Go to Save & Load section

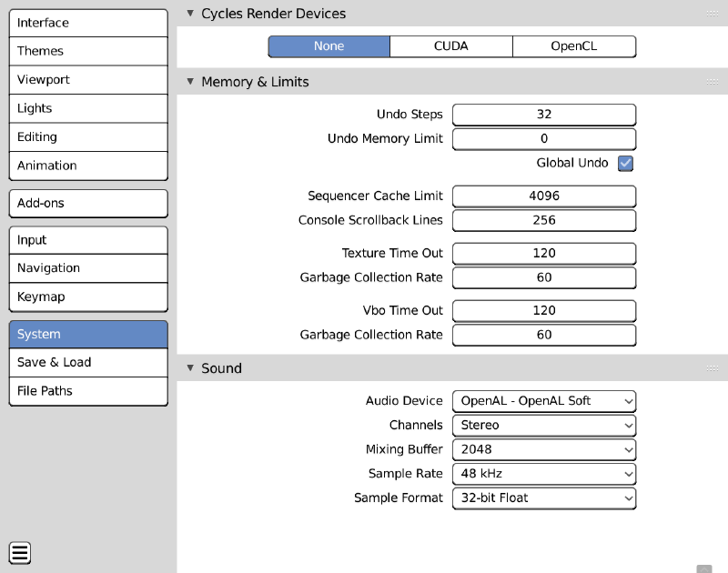(x=88, y=362)
